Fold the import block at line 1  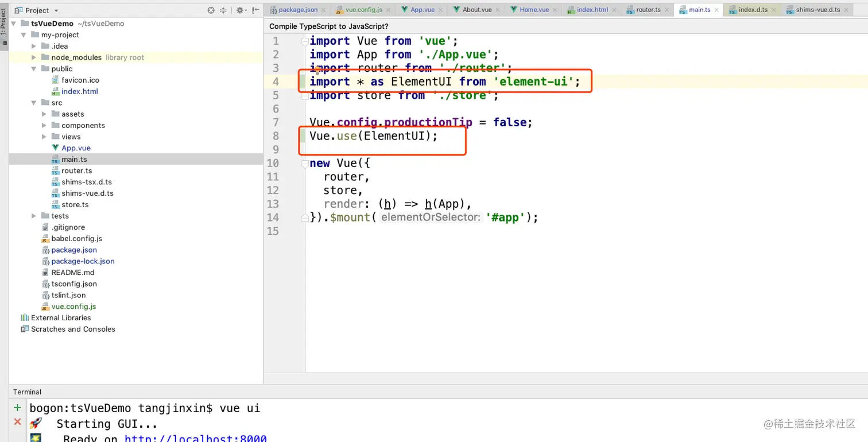tap(305, 41)
